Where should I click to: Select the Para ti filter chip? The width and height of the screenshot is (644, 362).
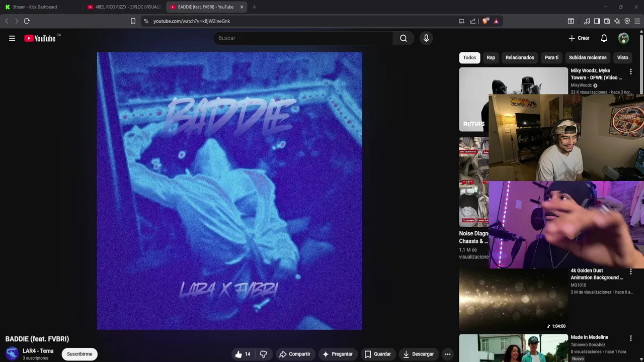pos(551,57)
